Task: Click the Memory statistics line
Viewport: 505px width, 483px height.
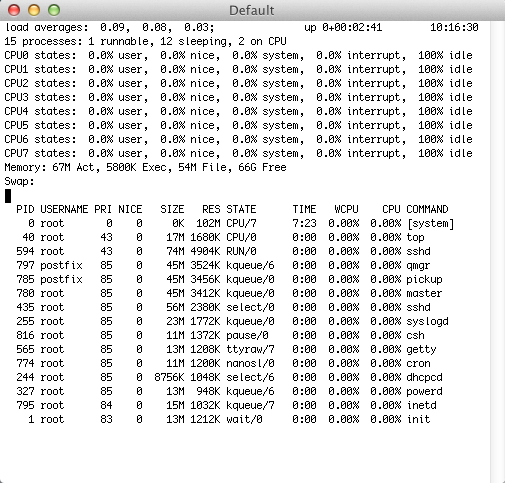Action: coord(145,167)
